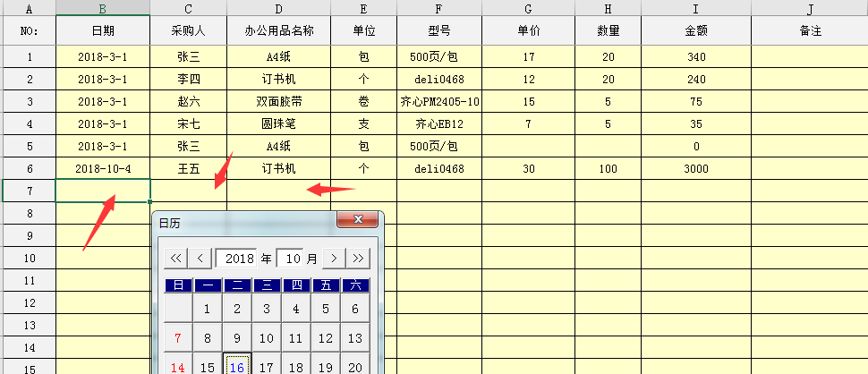Pick day 13 in the calendar

tap(355, 338)
